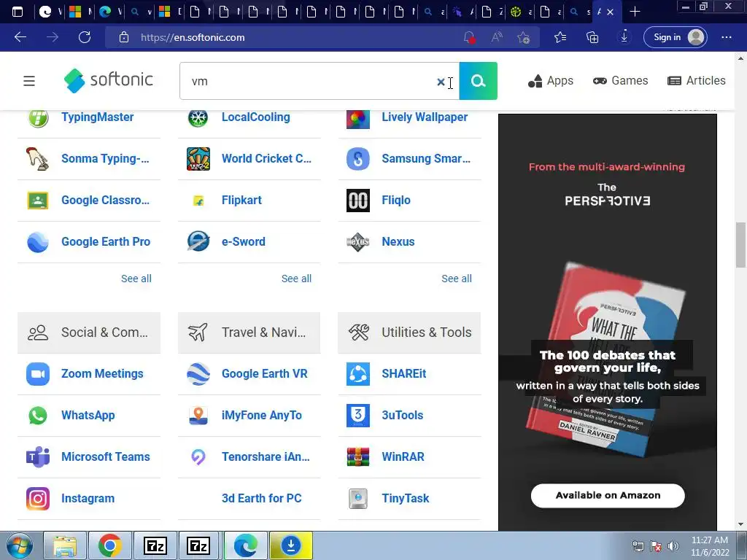This screenshot has height=560, width=747.
Task: Click the Nexus dock icon
Action: [x=358, y=242]
